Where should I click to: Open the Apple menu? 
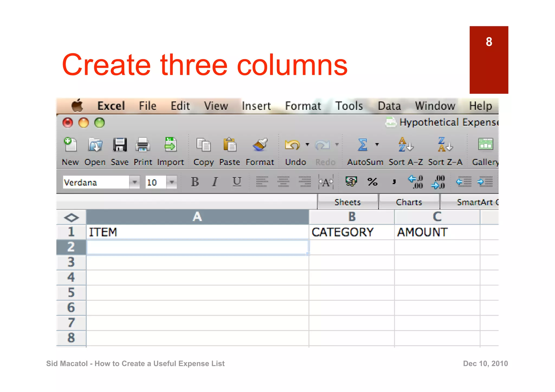click(77, 105)
